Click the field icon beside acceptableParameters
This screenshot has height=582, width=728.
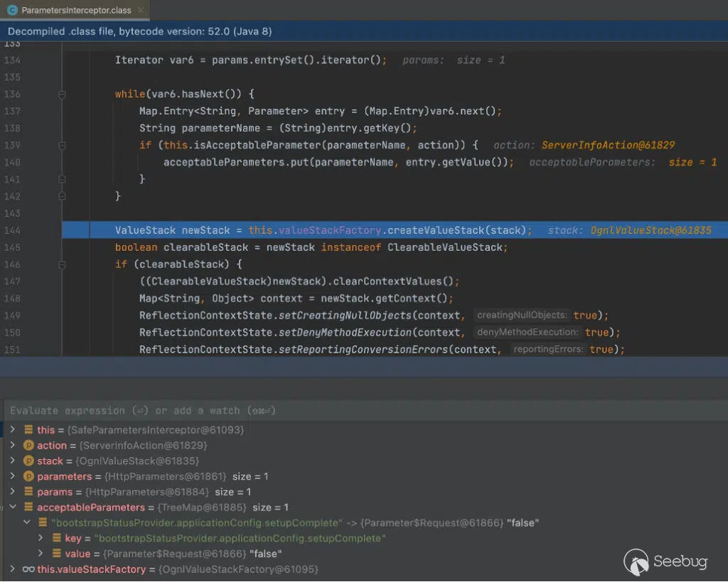pos(28,507)
